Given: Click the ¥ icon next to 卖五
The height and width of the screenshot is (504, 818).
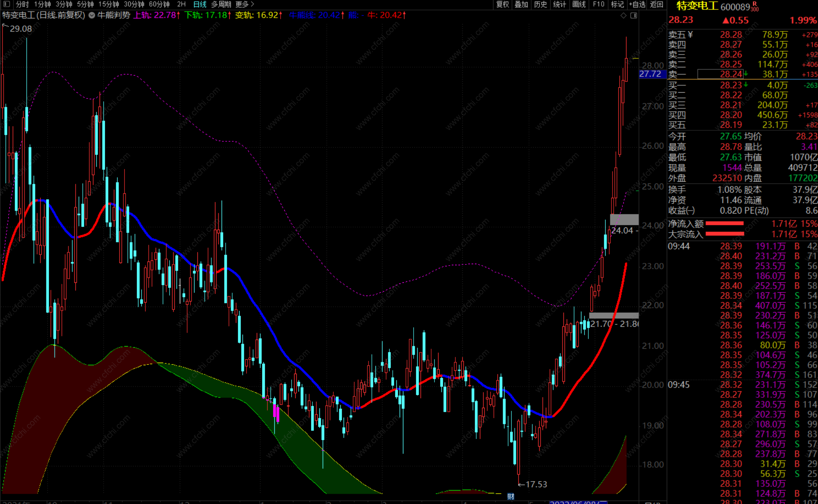Looking at the screenshot, I should [x=691, y=34].
